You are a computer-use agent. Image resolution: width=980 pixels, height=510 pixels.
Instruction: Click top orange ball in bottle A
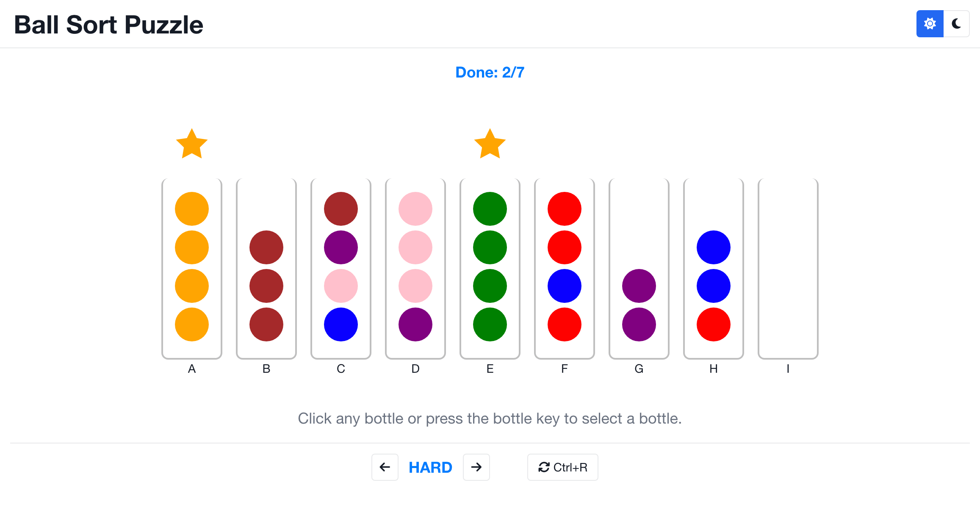(192, 209)
